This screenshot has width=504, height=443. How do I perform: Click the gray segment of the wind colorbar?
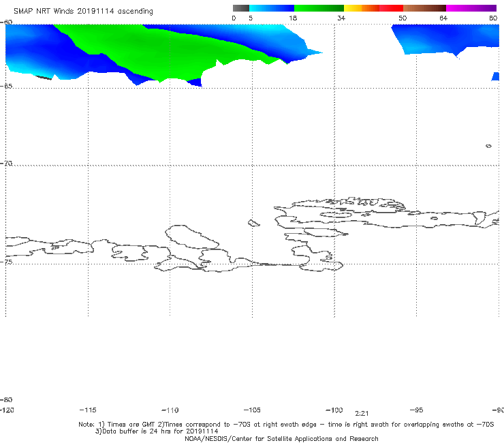click(x=240, y=8)
